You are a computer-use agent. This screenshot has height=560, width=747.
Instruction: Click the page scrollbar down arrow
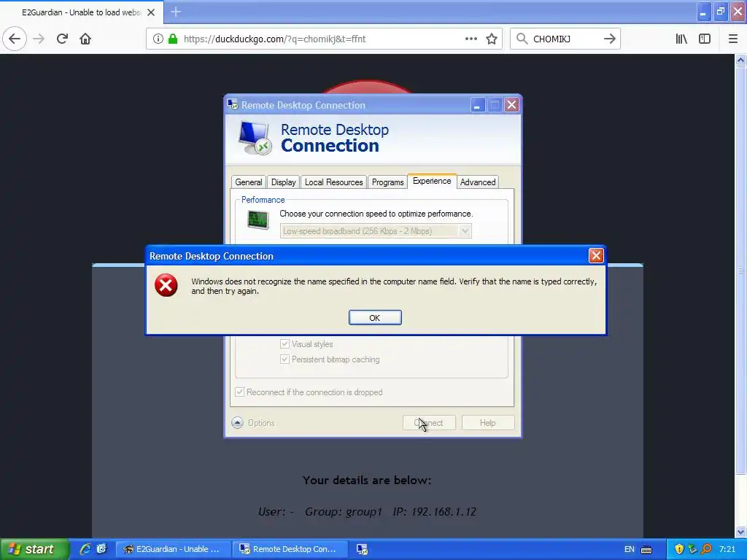pos(741,532)
